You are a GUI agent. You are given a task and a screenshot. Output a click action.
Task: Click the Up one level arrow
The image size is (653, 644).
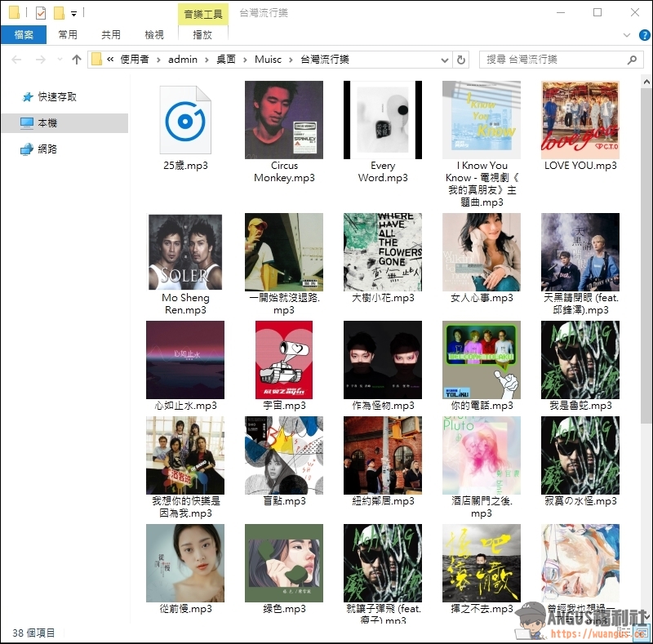77,60
